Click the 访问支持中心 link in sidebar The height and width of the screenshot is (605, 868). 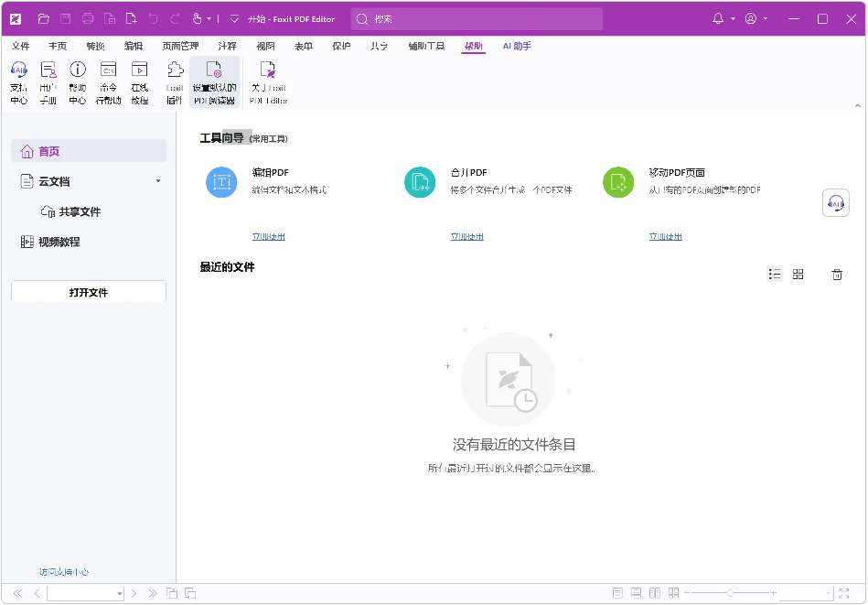point(64,572)
